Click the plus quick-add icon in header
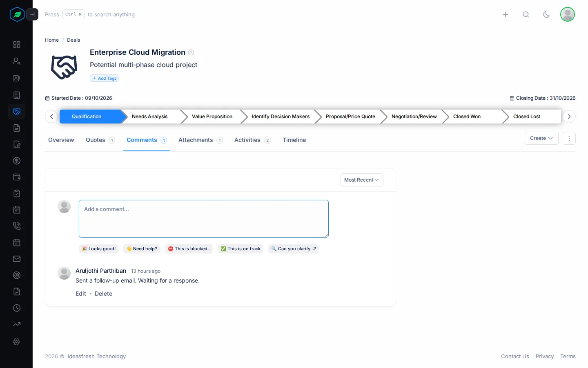 pos(506,14)
